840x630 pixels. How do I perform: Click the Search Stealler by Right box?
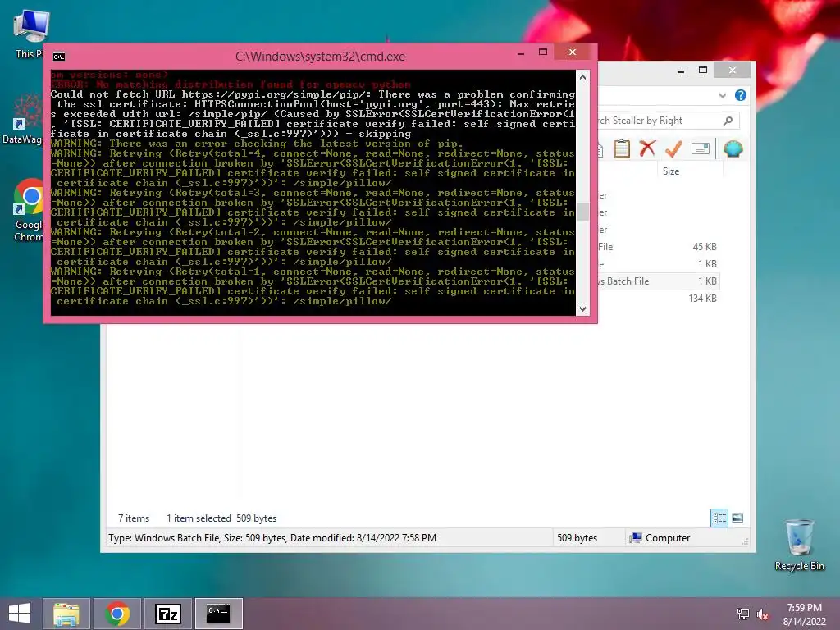(x=668, y=121)
